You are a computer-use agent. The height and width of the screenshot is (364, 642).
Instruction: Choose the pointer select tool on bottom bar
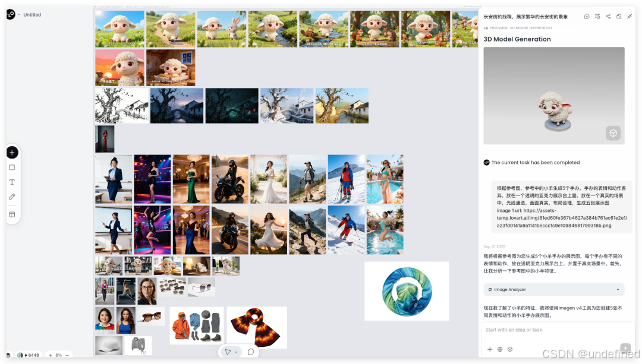click(228, 352)
